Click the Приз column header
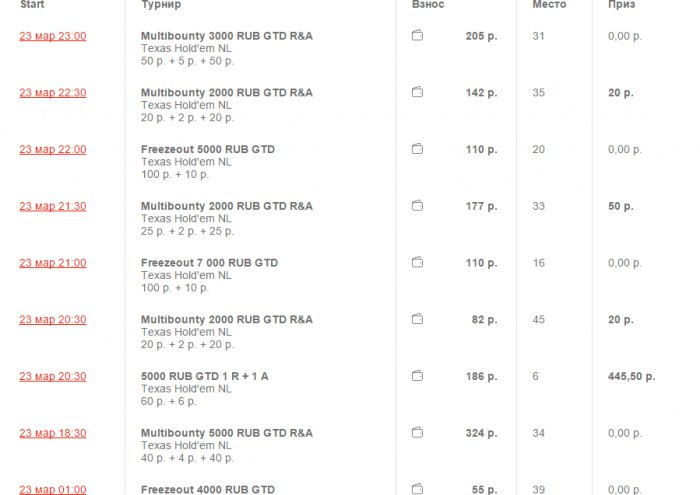700x495 pixels. (621, 5)
